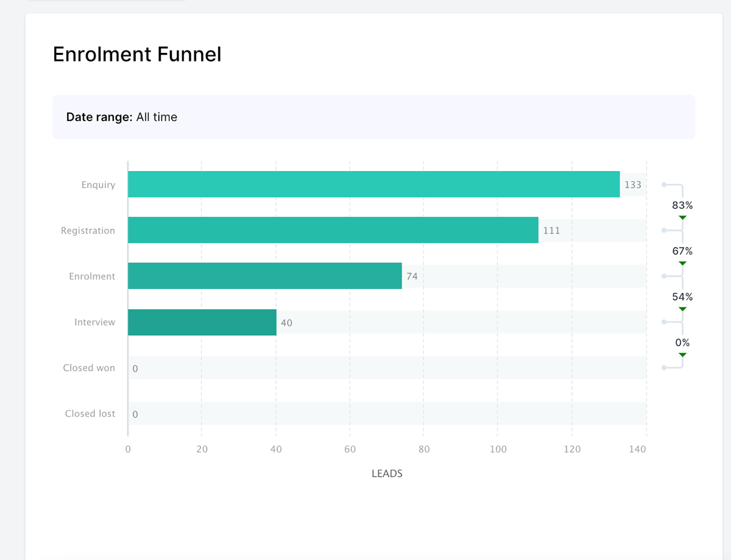The height and width of the screenshot is (560, 731).
Task: Click the Interview stage label
Action: (94, 322)
